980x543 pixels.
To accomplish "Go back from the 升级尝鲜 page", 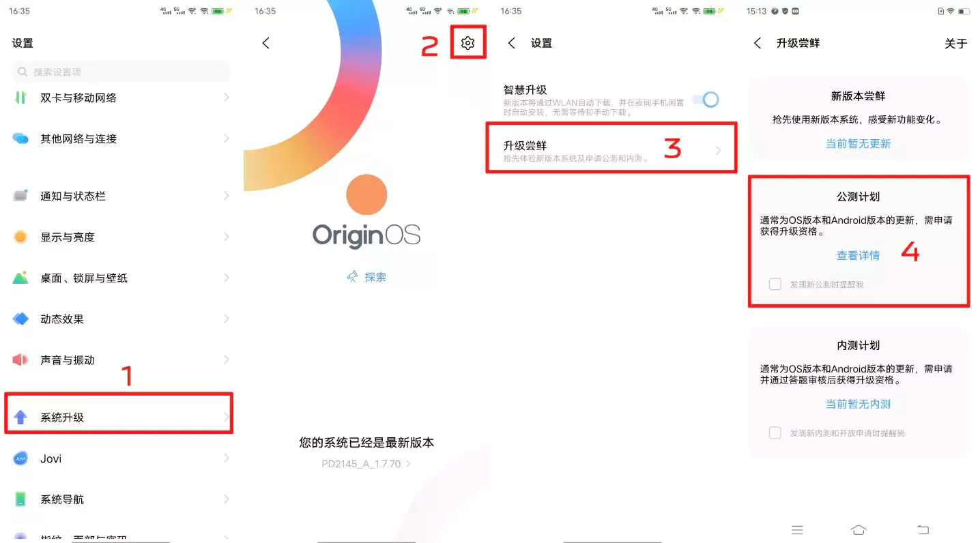I will [x=758, y=43].
